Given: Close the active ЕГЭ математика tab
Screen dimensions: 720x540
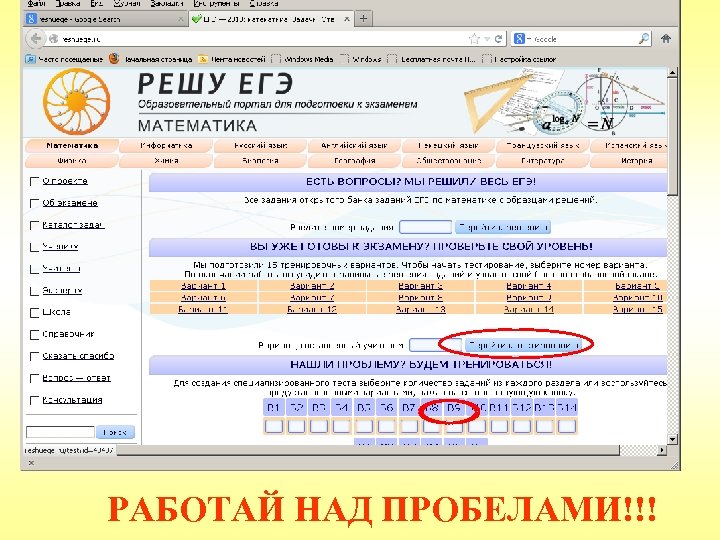Looking at the screenshot, I should (x=347, y=19).
